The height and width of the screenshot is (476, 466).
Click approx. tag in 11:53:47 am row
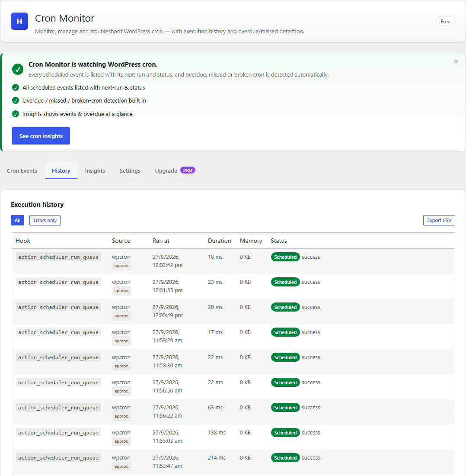coord(121,466)
